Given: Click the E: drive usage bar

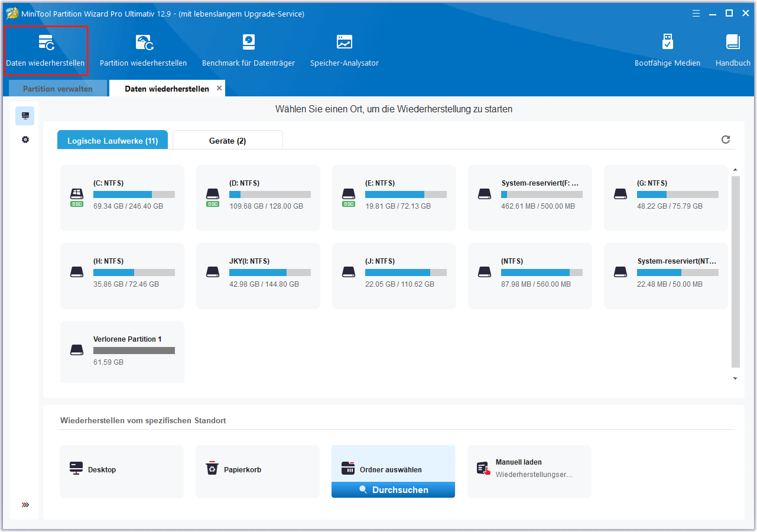Looking at the screenshot, I should [x=406, y=194].
